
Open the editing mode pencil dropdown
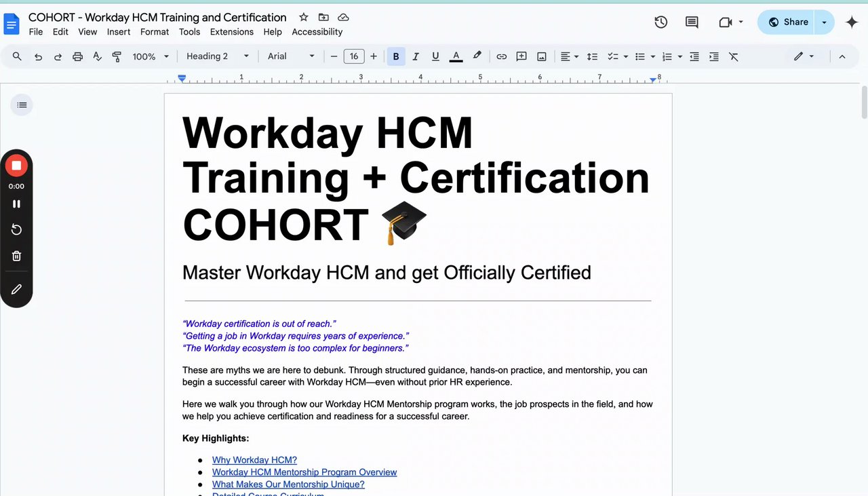coord(804,56)
